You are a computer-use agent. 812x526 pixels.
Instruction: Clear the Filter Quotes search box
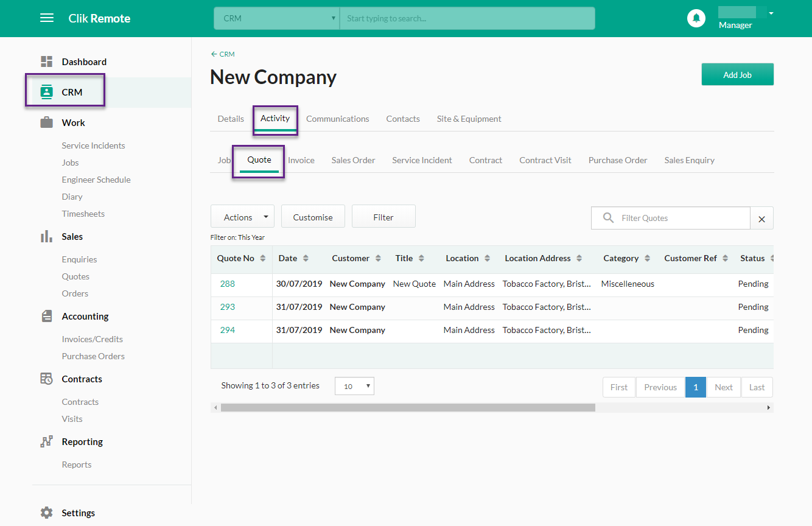(761, 219)
